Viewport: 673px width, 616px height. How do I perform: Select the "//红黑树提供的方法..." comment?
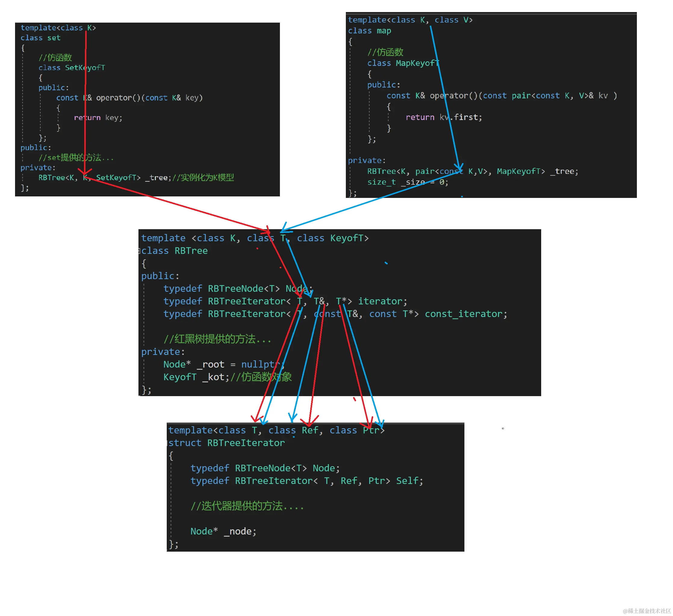pos(217,339)
